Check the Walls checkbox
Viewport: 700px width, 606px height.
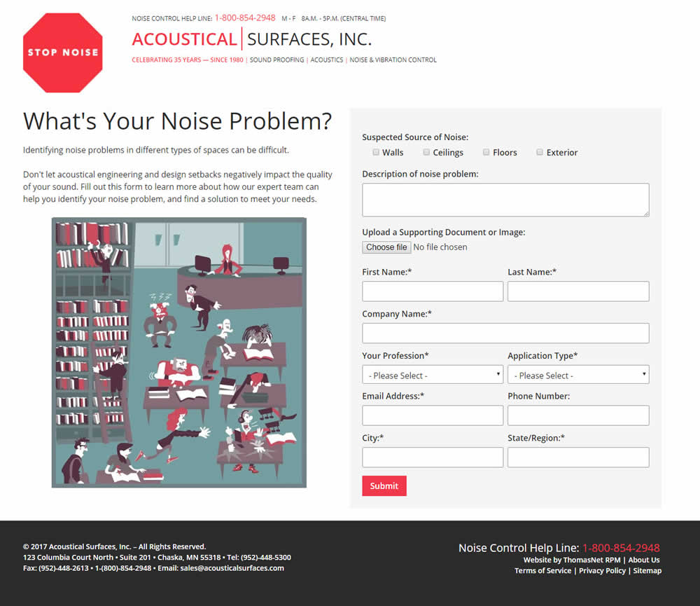tap(376, 152)
